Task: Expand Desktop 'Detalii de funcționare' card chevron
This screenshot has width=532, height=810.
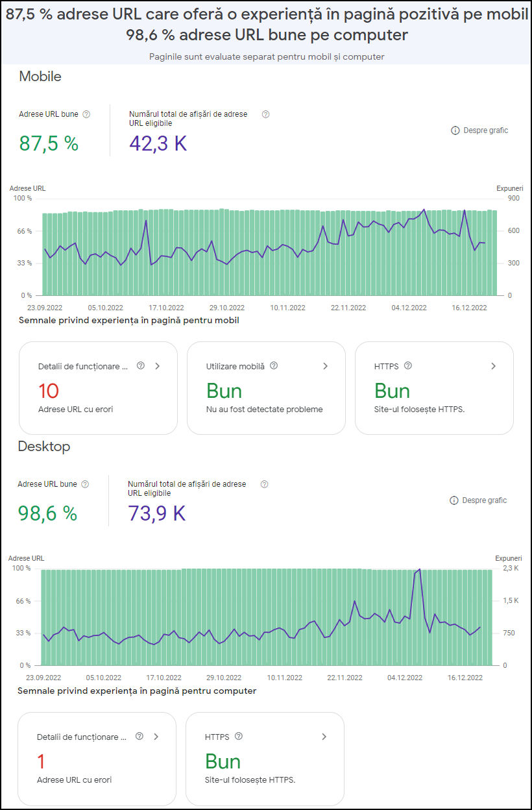Action: pyautogui.click(x=156, y=737)
